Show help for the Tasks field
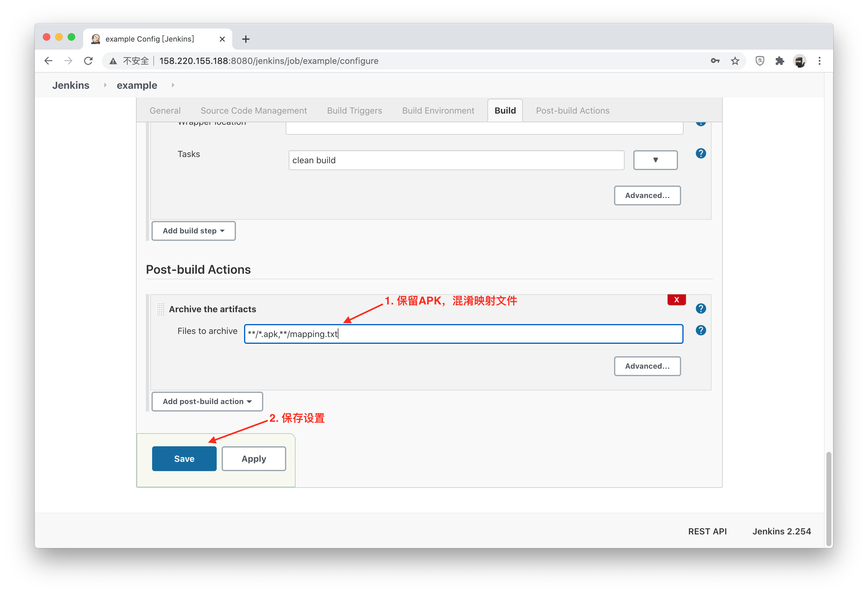 [x=701, y=153]
